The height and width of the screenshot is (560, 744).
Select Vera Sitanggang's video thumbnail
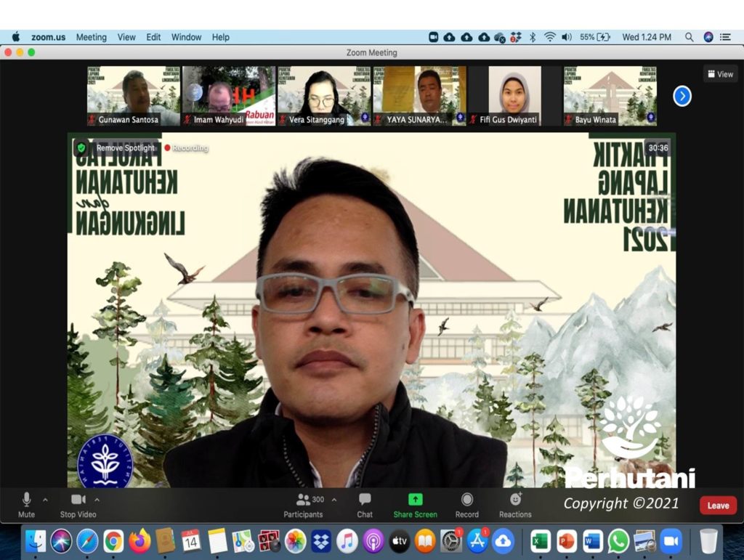click(x=323, y=96)
